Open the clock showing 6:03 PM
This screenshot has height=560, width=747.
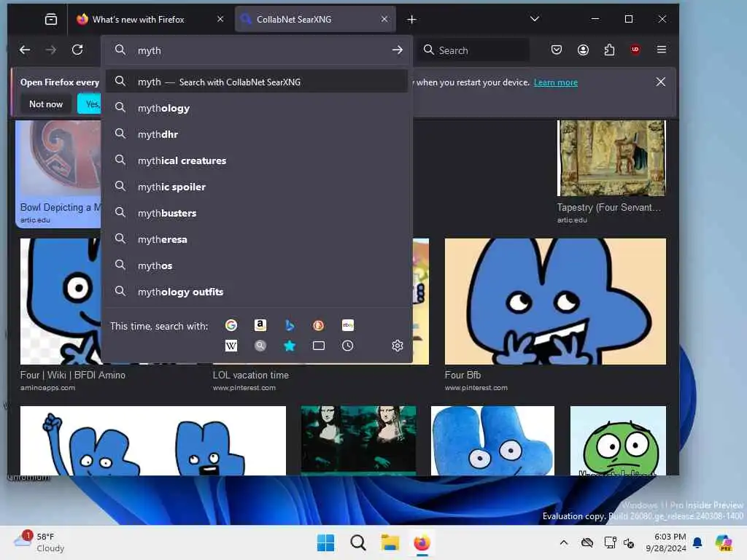coord(666,542)
